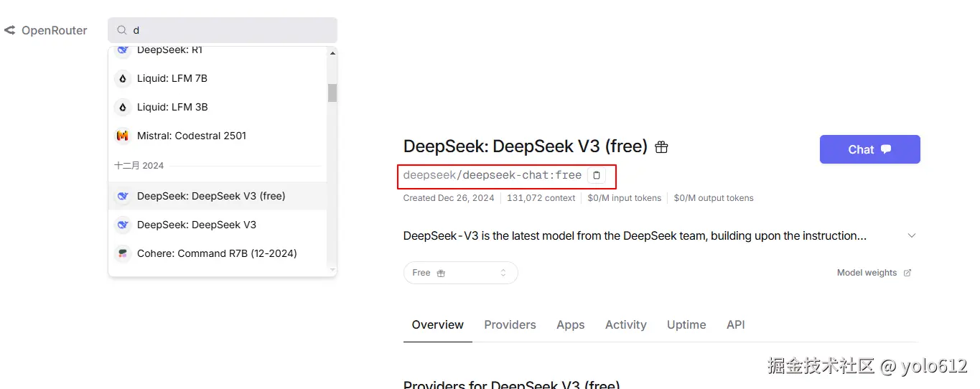Image resolution: width=980 pixels, height=389 pixels.
Task: Click the Mistral Codestral 2501 logo icon
Action: tap(123, 136)
